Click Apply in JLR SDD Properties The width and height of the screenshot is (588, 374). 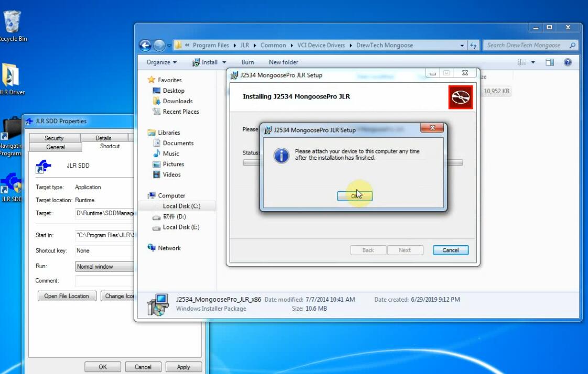tap(183, 367)
